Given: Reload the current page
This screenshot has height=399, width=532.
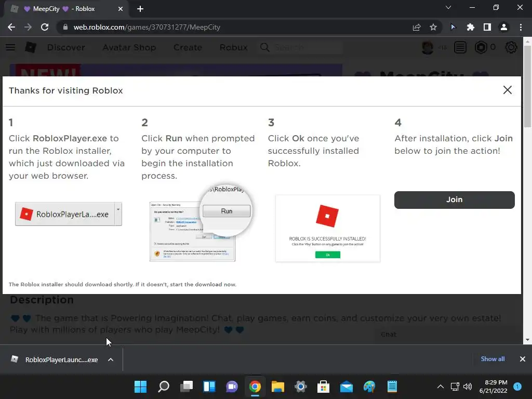Looking at the screenshot, I should (45, 27).
